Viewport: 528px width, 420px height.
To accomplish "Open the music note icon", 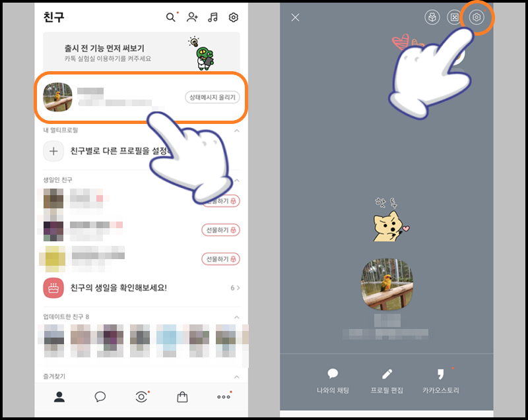I will coord(213,17).
